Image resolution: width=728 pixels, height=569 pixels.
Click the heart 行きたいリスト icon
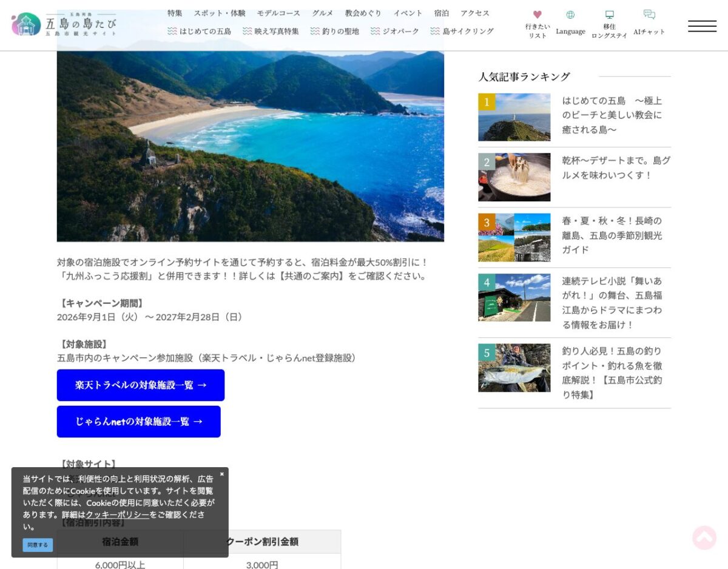tap(538, 25)
